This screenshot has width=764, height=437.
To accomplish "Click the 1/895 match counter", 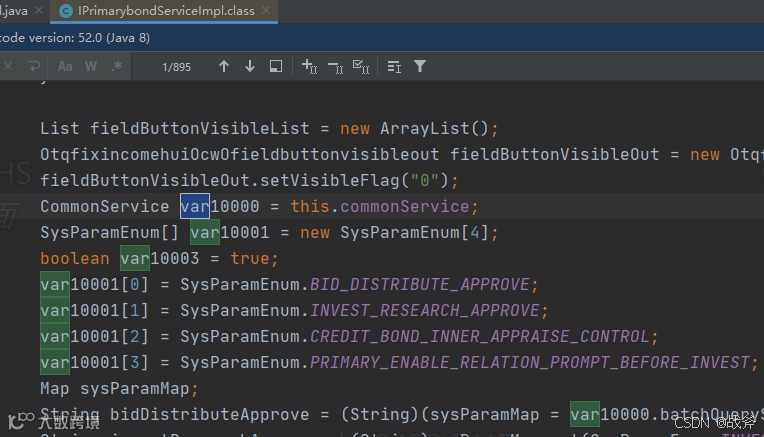I will coord(176,67).
